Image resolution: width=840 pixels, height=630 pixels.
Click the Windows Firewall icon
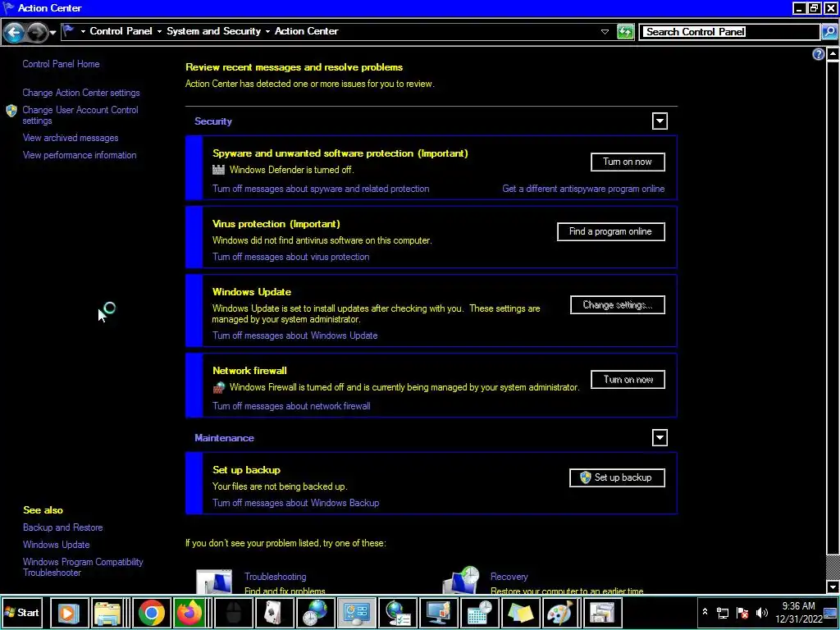pos(218,387)
